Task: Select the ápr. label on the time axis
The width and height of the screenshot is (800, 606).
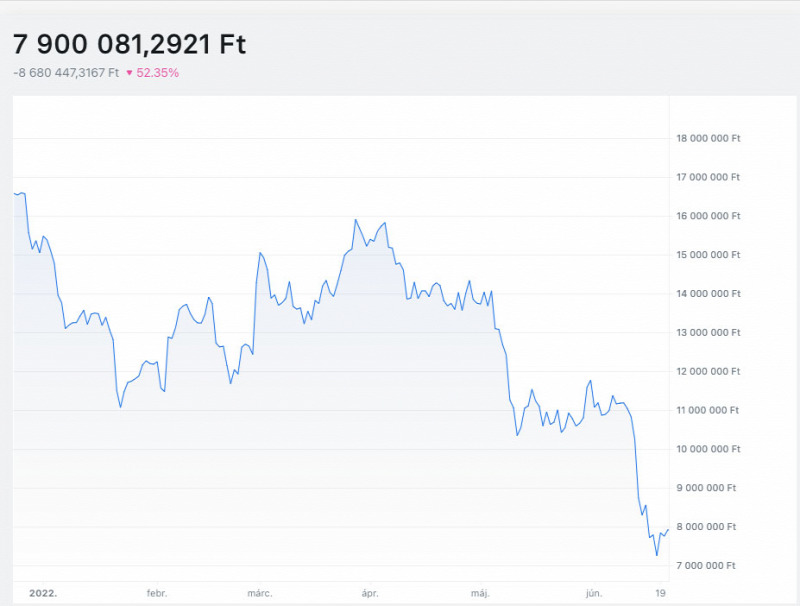Action: pyautogui.click(x=371, y=593)
